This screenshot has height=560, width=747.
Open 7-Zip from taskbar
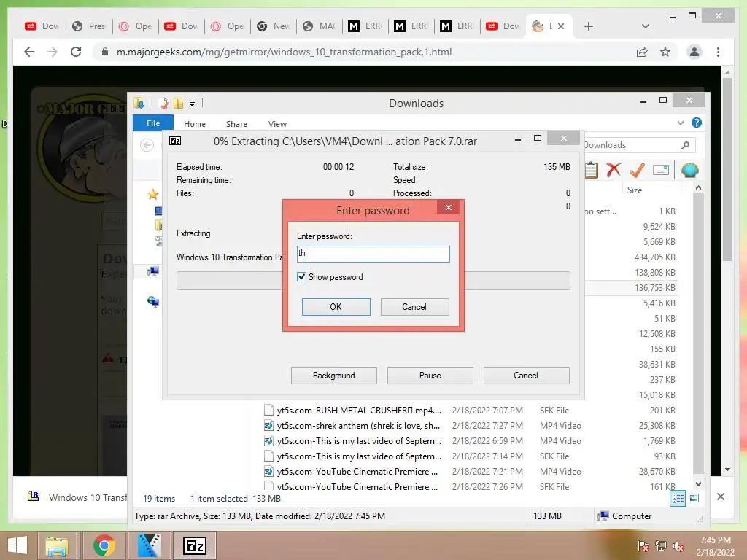(x=195, y=545)
